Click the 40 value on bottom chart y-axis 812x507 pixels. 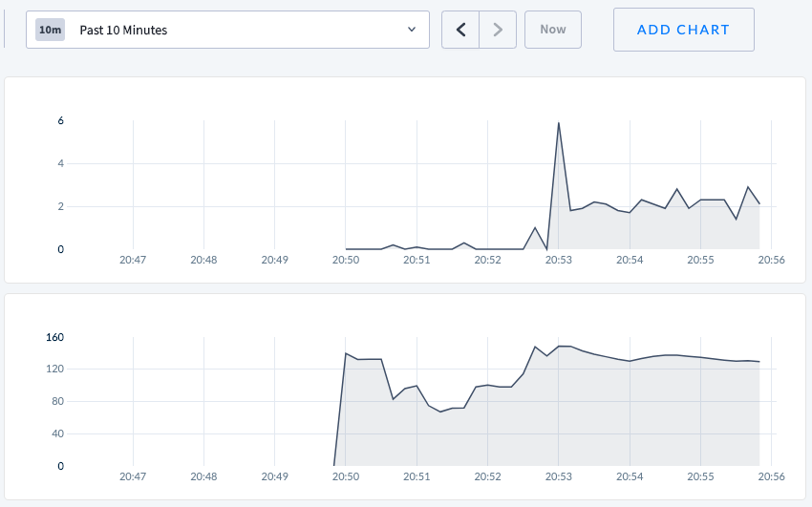click(x=57, y=433)
